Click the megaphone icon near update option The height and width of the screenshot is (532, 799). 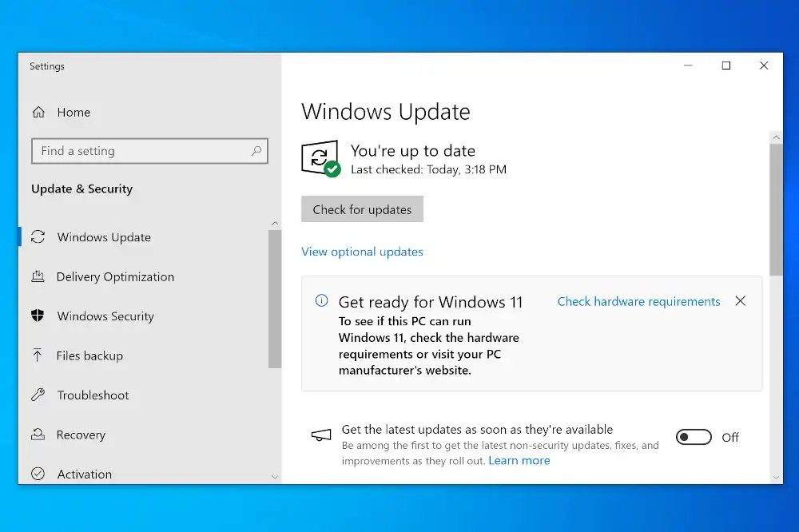[x=320, y=436]
